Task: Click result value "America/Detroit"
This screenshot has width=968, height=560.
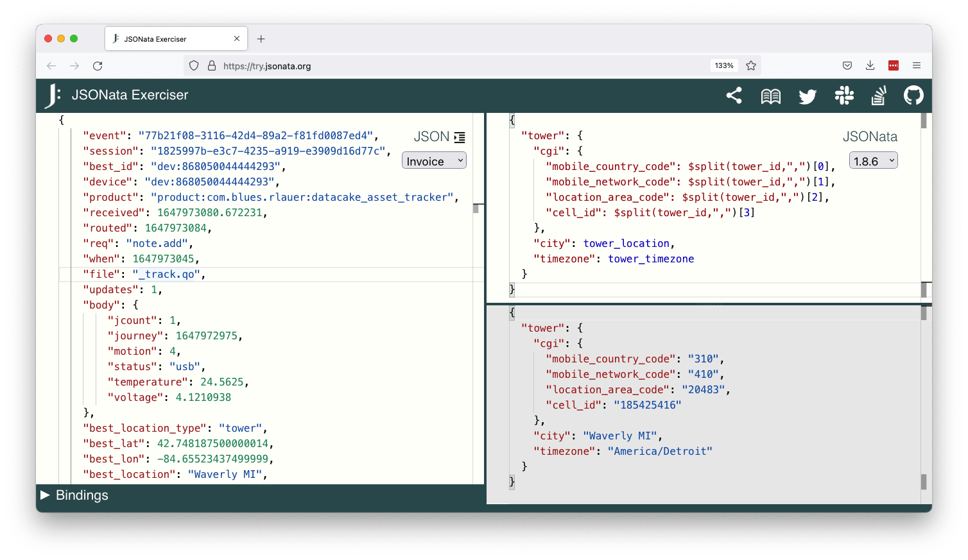Action: pyautogui.click(x=660, y=452)
